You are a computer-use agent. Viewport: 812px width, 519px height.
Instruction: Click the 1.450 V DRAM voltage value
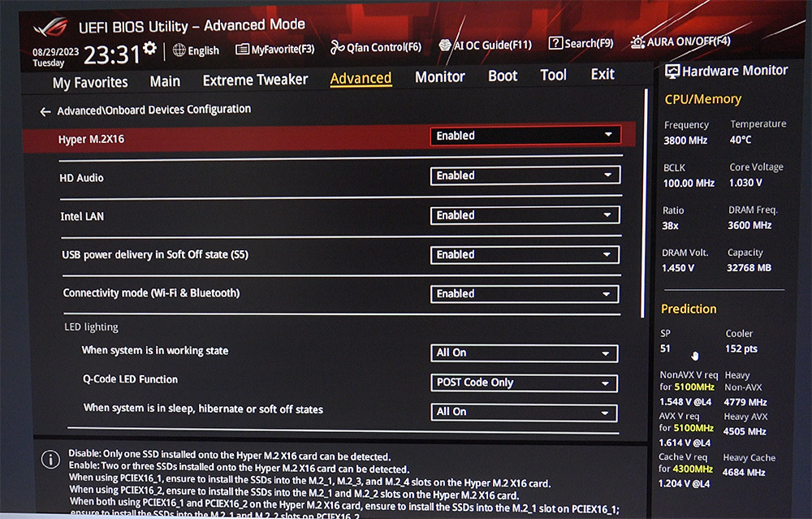pyautogui.click(x=677, y=268)
